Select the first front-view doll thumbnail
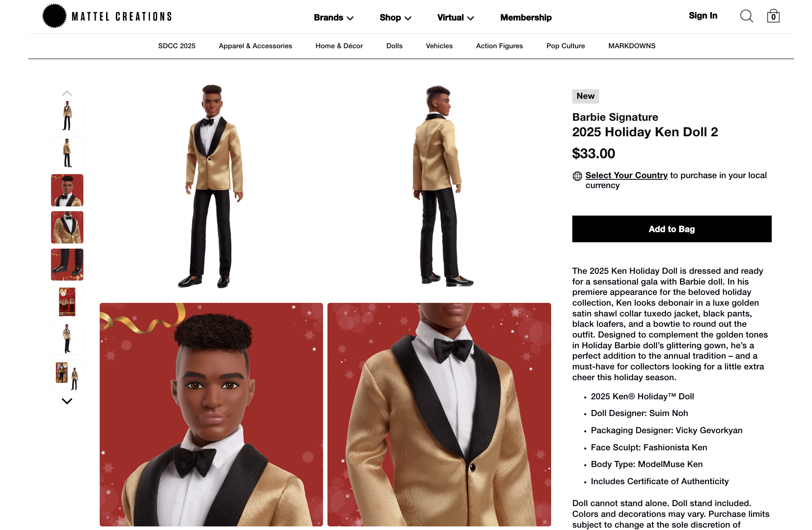Screen dimensions: 812x530 [67, 116]
